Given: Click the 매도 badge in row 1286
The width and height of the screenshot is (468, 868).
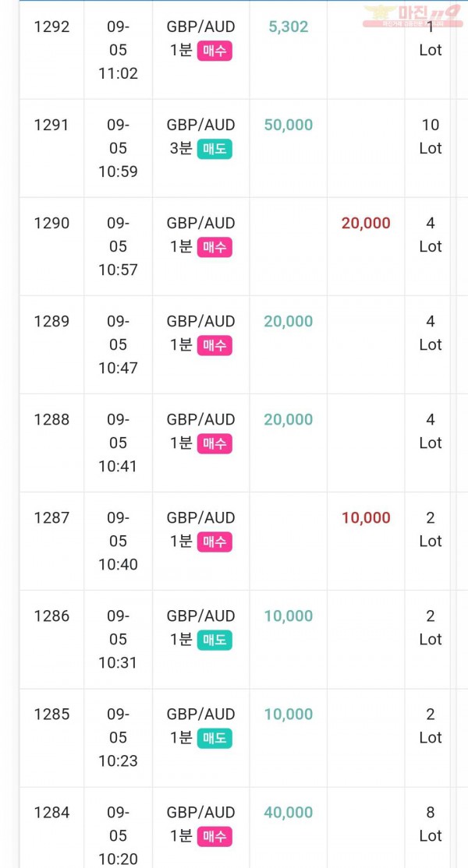Looking at the screenshot, I should [x=214, y=640].
